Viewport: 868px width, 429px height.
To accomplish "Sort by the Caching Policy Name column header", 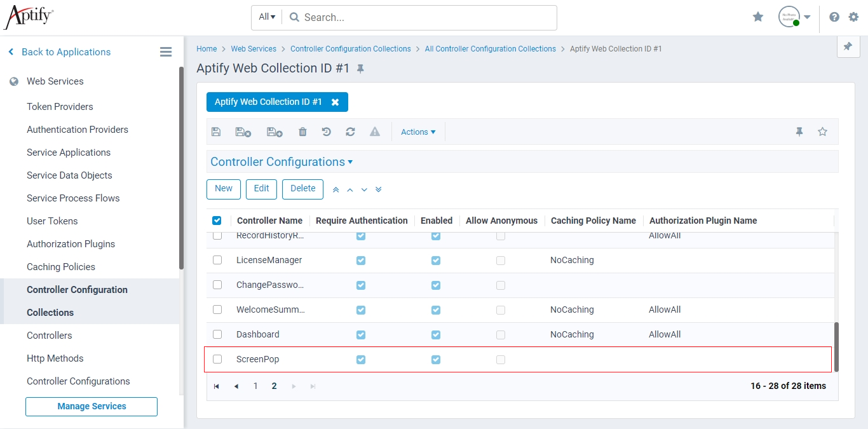I will pos(593,221).
